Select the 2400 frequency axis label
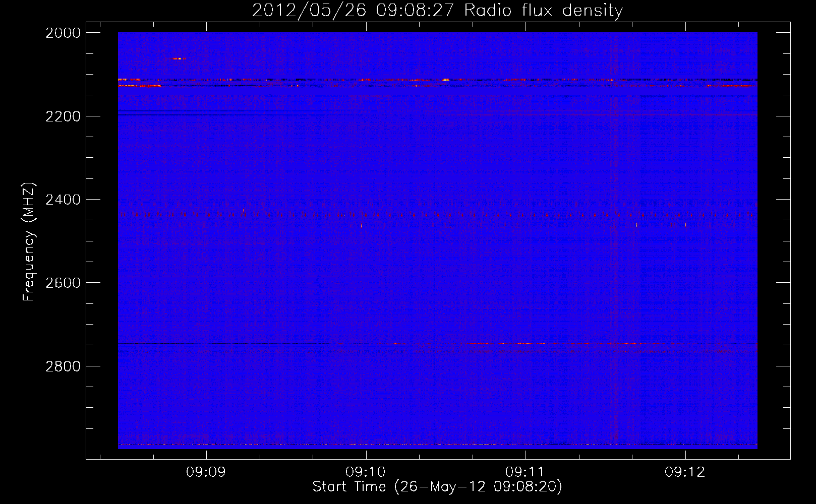This screenshot has height=504, width=816. (63, 200)
